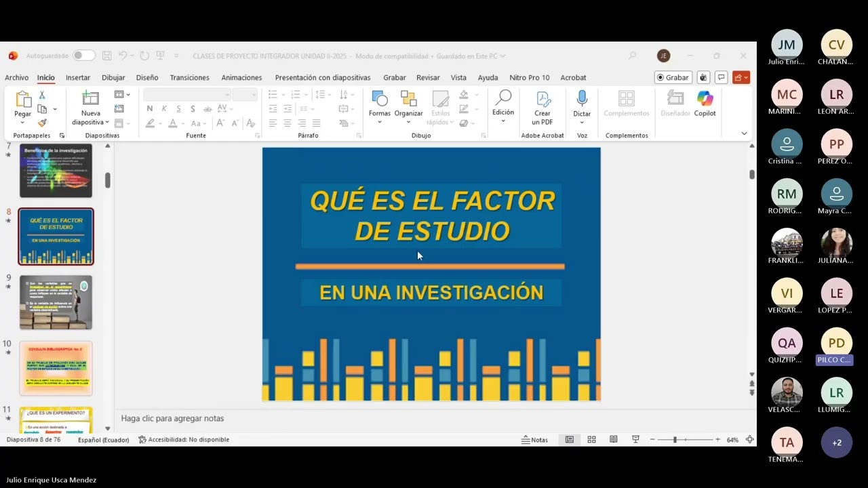Screen dimensions: 868x488
Task: Click the Reset slide icon
Action: coord(119,108)
